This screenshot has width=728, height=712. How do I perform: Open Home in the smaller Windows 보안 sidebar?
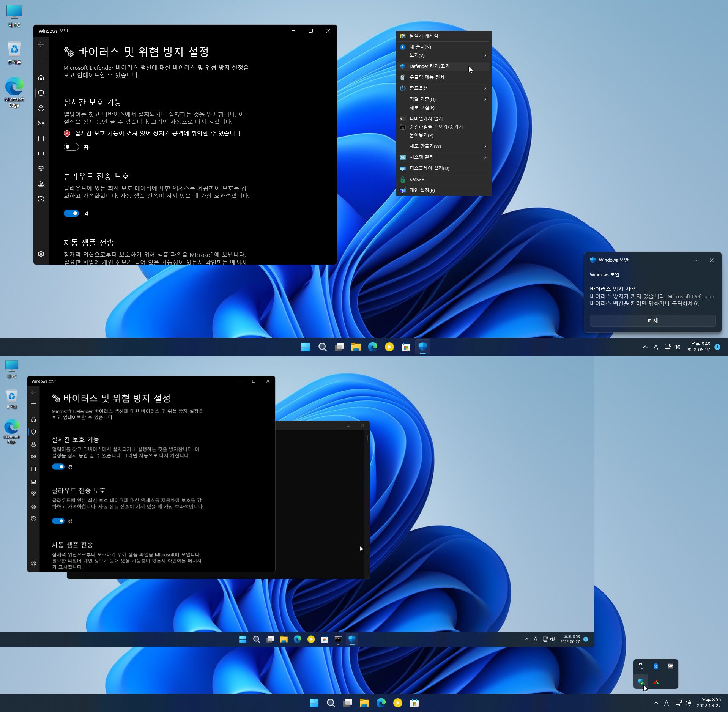(x=33, y=419)
